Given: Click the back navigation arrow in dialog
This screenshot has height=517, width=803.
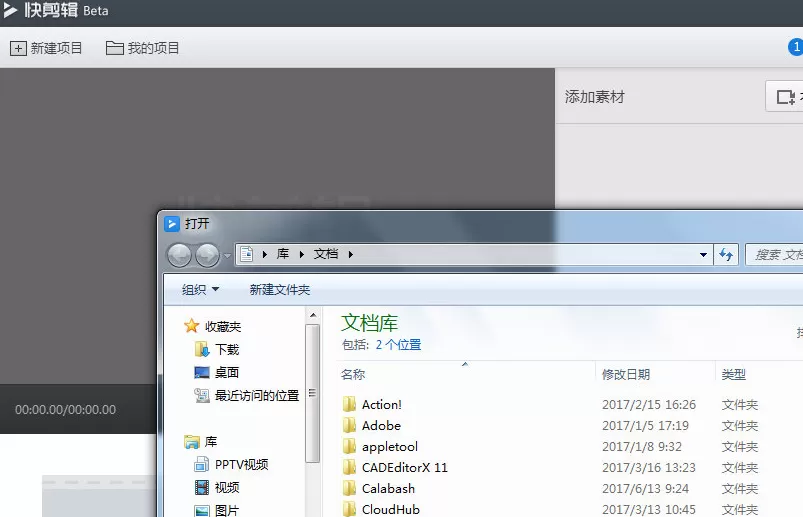Looking at the screenshot, I should click(x=180, y=255).
